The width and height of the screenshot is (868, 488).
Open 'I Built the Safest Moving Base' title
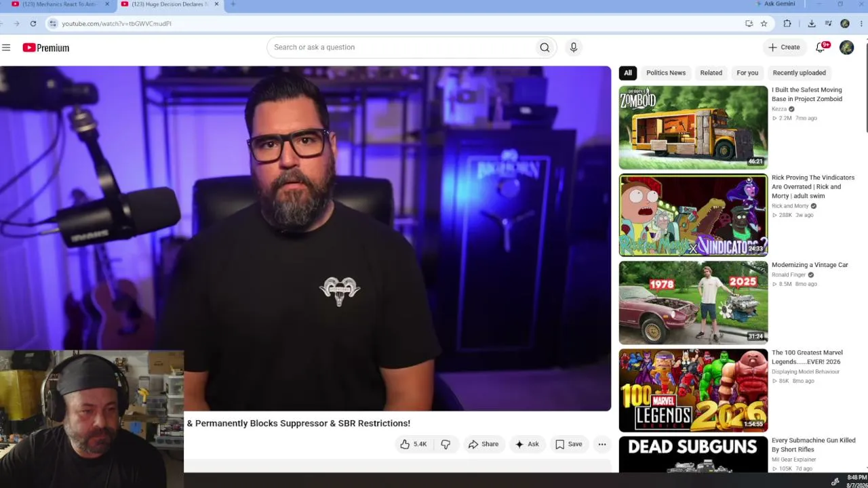[807, 94]
